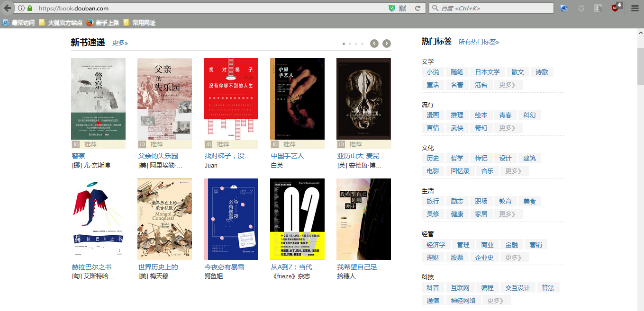
Task: Expand 更多 under 生活 tags
Action: (x=508, y=214)
